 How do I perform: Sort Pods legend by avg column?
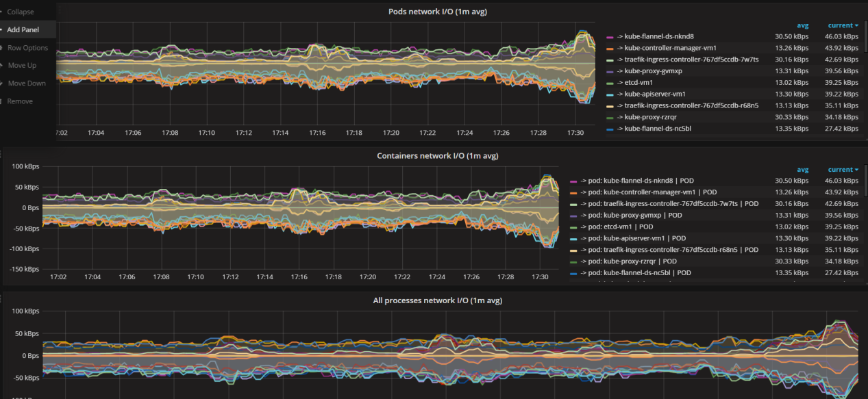point(802,25)
